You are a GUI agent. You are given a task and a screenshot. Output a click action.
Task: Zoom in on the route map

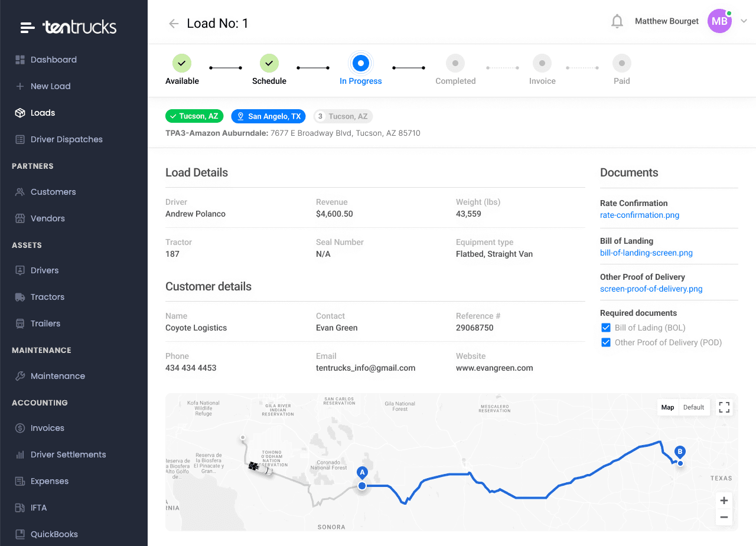724,500
